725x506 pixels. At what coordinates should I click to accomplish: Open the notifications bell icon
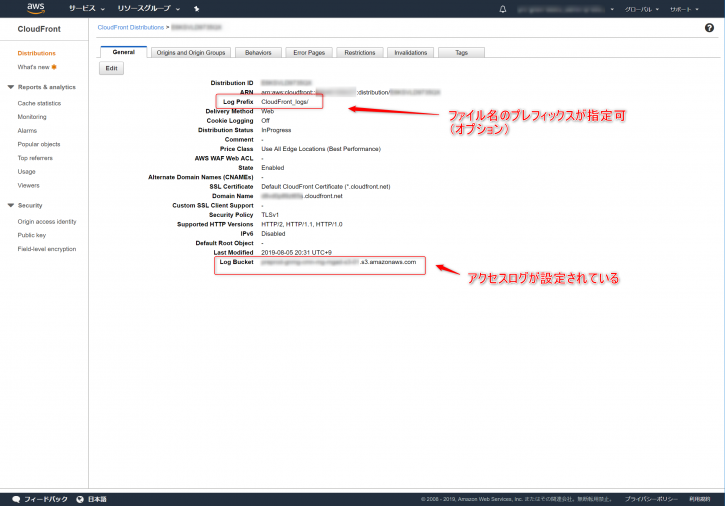(x=503, y=9)
